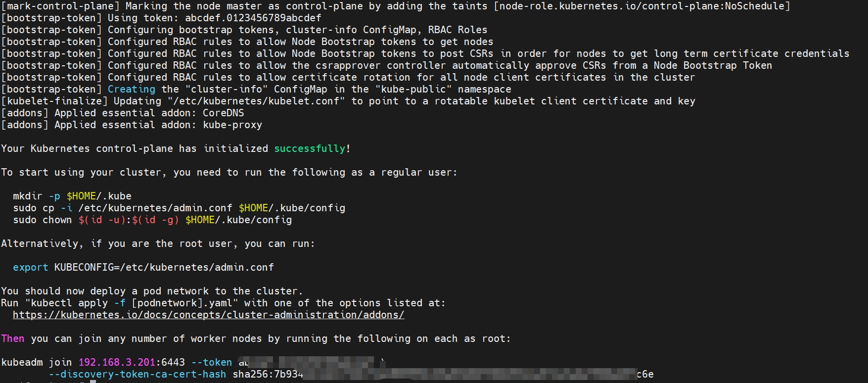Click the "kube-proxy" addon text
Image resolution: width=868 pixels, height=383 pixels.
pos(232,125)
